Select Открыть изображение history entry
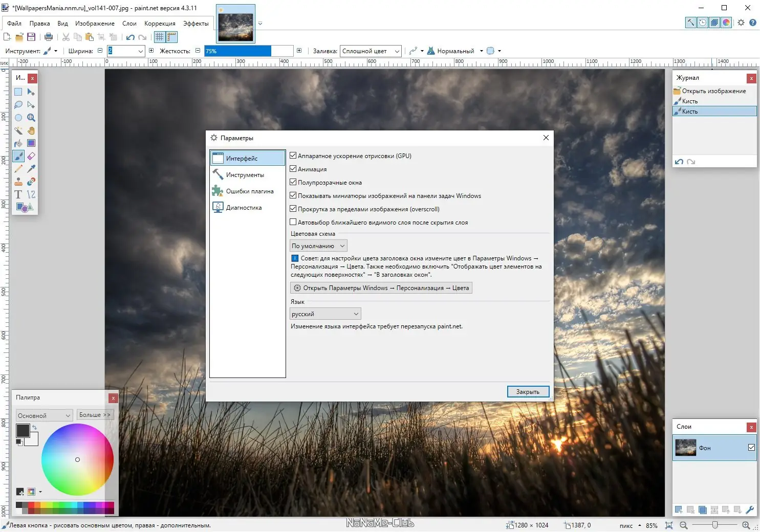Screen dimensions: 760x532 (714, 91)
